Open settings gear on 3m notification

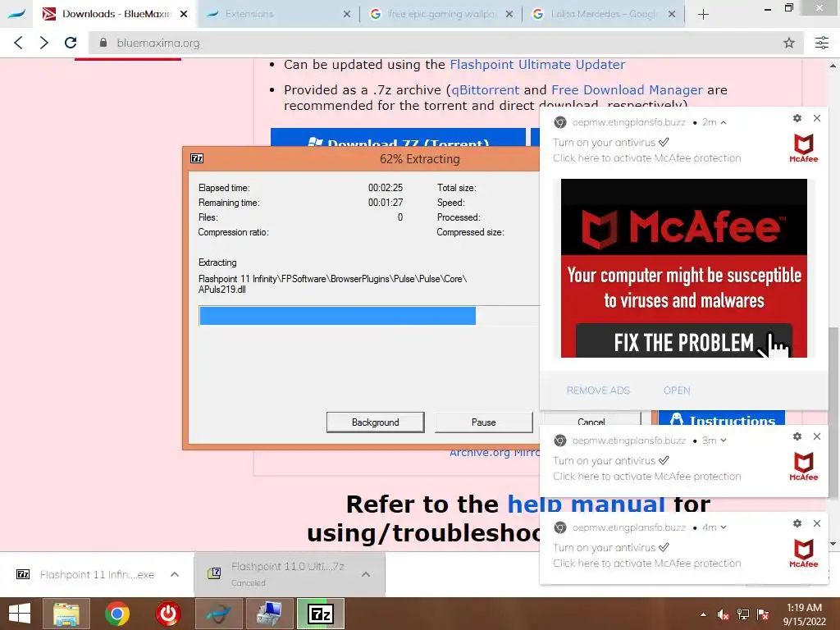797,436
